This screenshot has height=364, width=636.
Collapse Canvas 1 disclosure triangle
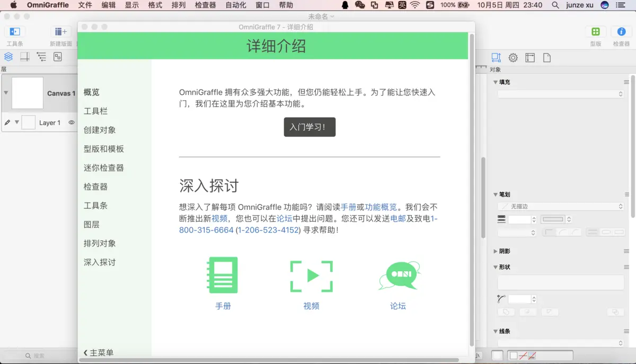[6, 93]
